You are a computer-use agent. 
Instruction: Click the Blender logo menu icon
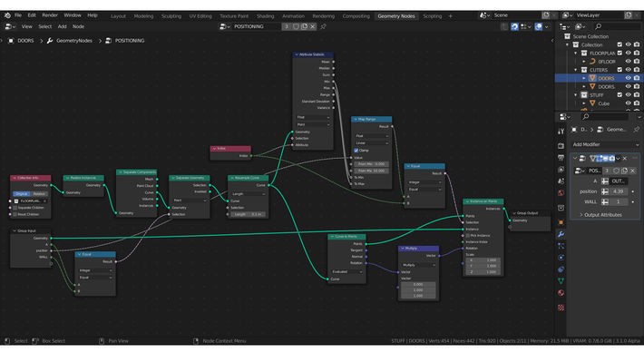(7, 15)
